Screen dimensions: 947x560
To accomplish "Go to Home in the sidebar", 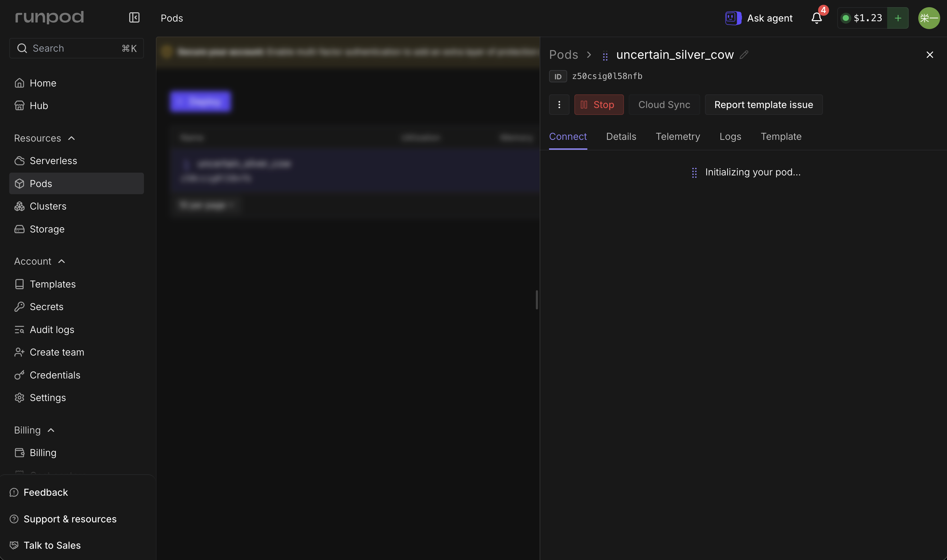I will coord(77,83).
